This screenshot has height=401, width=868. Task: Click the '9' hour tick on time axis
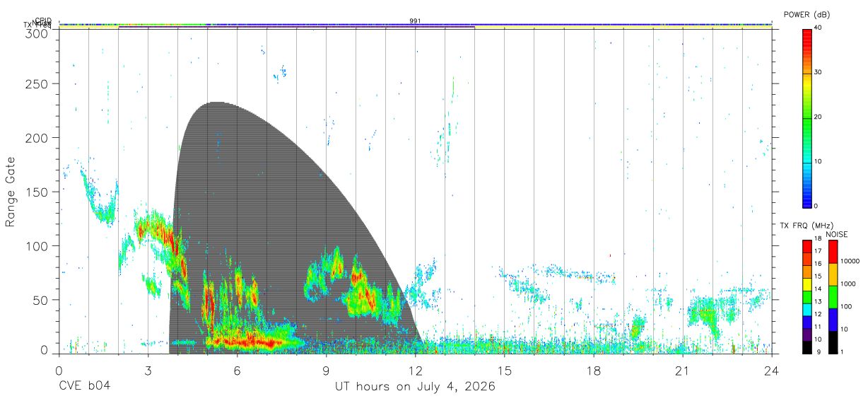click(x=326, y=371)
